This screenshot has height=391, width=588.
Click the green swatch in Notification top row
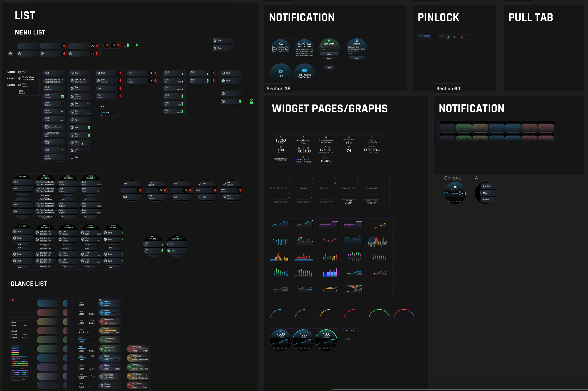(x=464, y=128)
